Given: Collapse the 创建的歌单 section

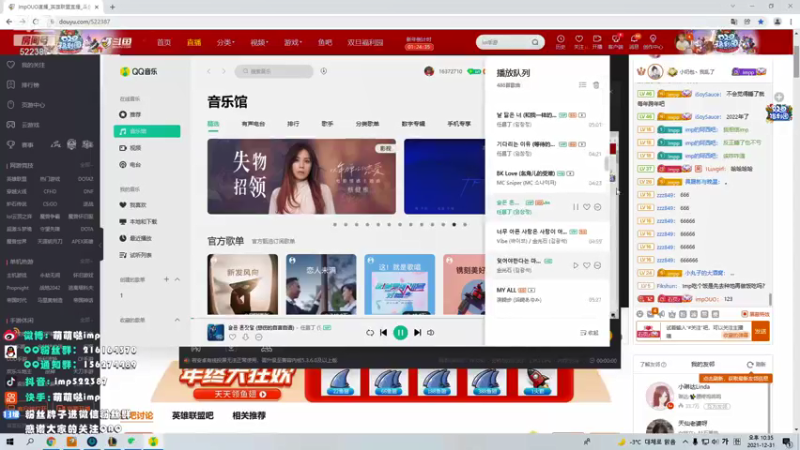Looking at the screenshot, I should [x=177, y=280].
